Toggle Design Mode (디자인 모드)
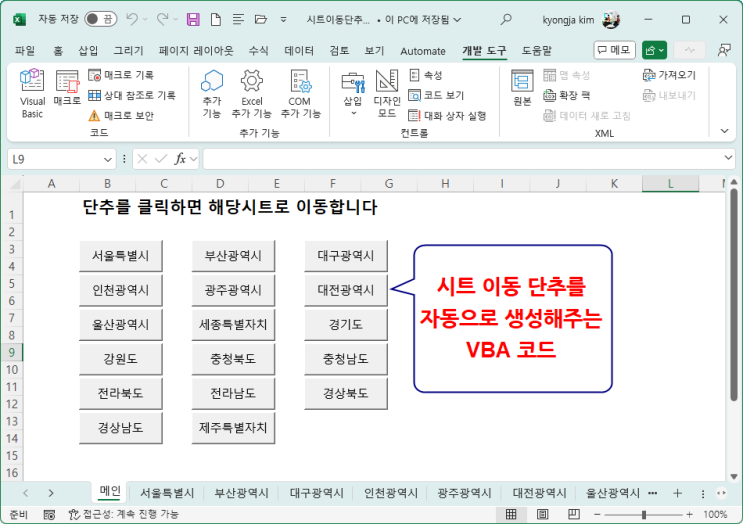 click(x=387, y=93)
